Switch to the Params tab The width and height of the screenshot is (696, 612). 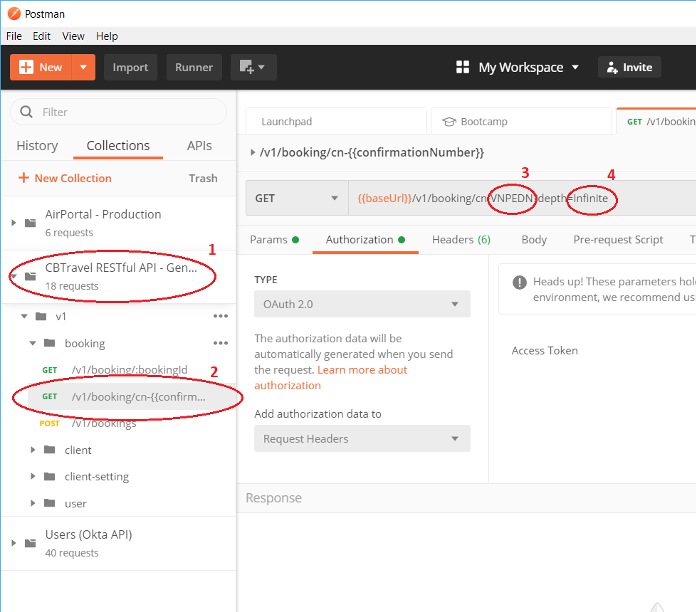point(274,240)
